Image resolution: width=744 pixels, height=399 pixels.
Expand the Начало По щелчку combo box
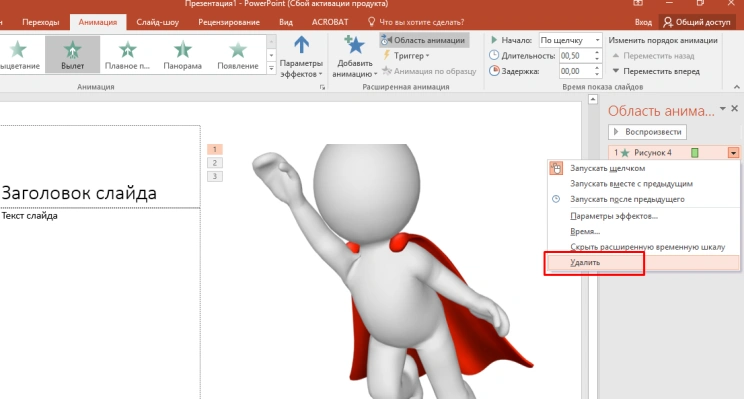coord(570,40)
